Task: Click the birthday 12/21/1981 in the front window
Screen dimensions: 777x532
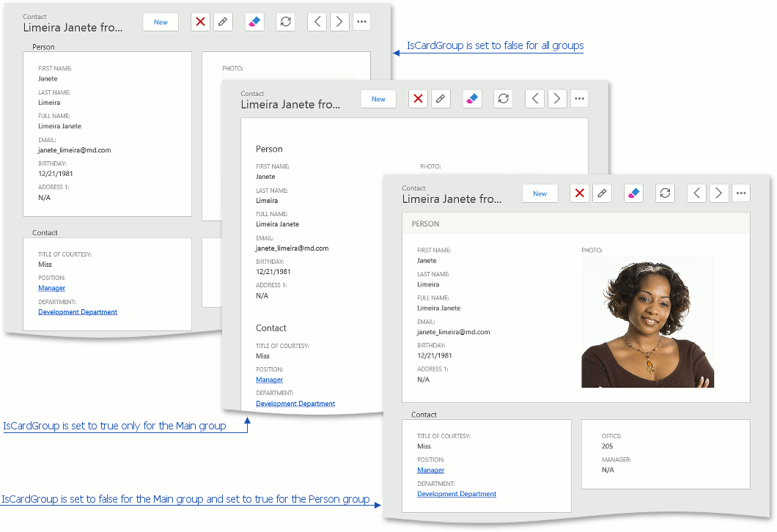Action: pyautogui.click(x=435, y=355)
